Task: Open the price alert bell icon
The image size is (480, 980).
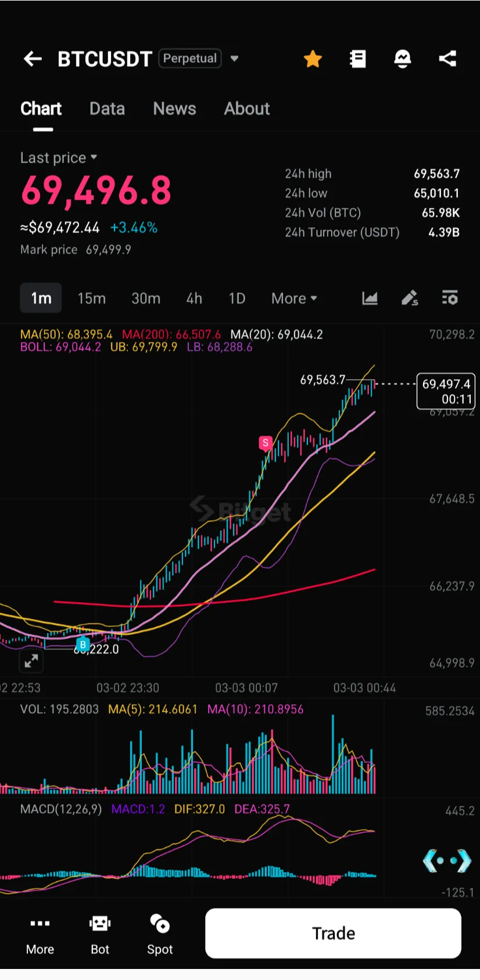Action: 402,59
